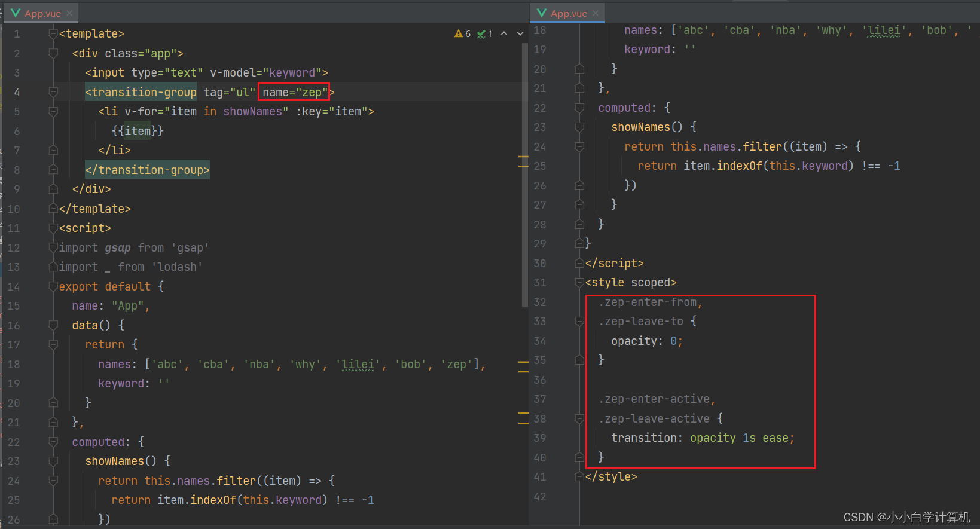The width and height of the screenshot is (980, 529).
Task: Click the :key="item" binding
Action: (x=332, y=112)
